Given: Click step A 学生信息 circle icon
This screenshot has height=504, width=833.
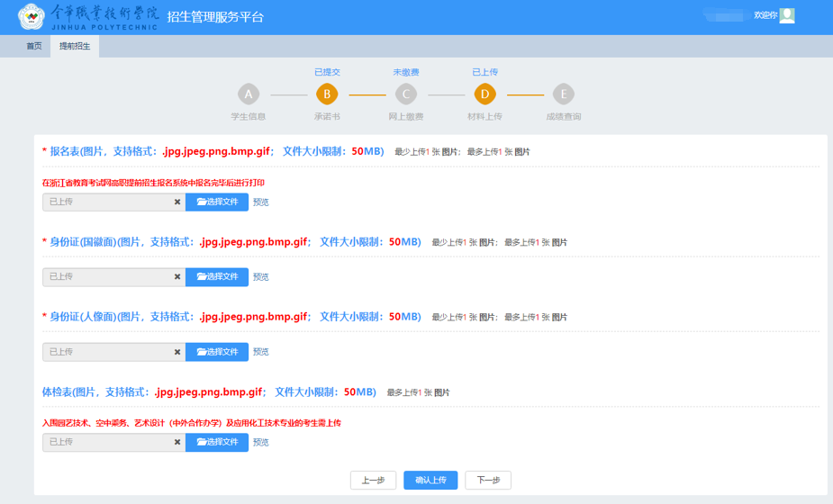Looking at the screenshot, I should point(249,94).
